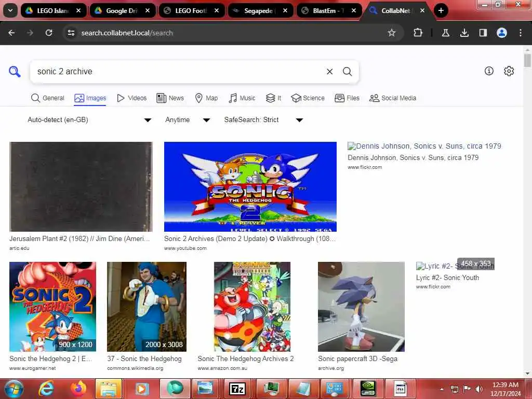Click the blue search engine logo

tap(15, 72)
